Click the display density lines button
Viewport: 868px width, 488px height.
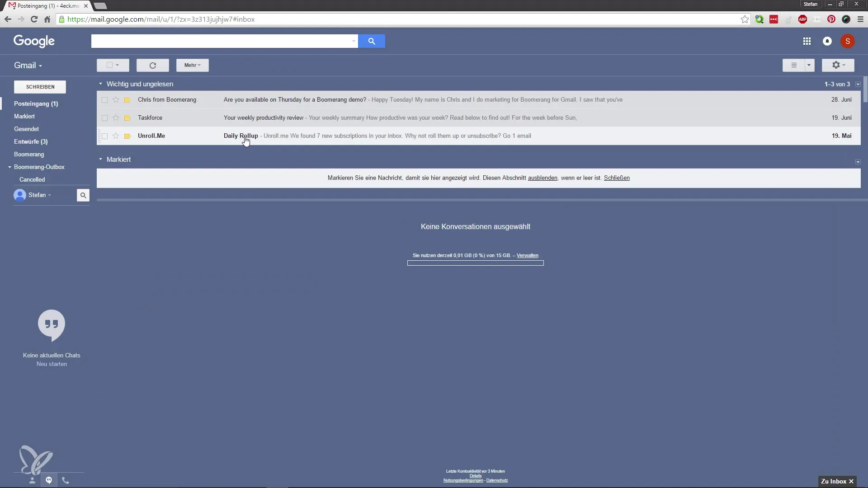794,65
